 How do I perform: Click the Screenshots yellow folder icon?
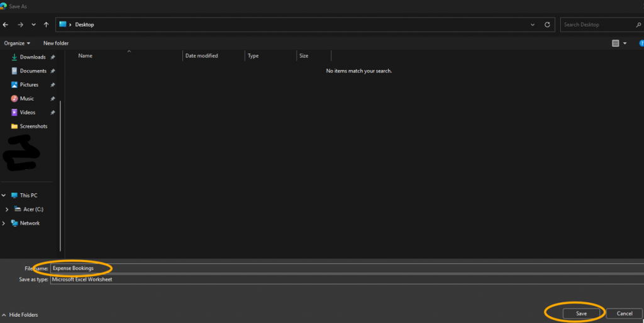tap(14, 126)
